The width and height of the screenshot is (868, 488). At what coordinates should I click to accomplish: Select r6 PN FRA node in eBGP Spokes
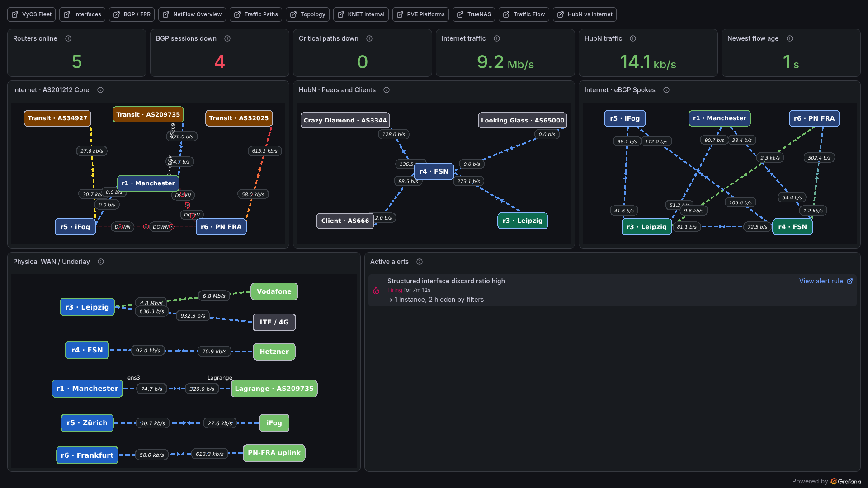814,118
